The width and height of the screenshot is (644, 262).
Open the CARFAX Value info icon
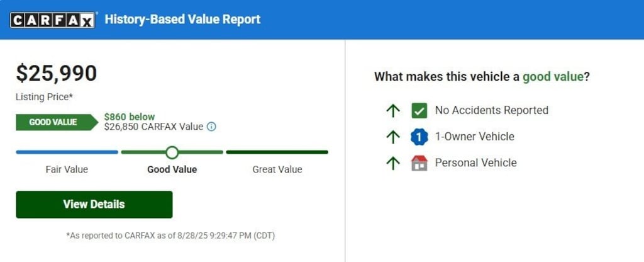click(x=211, y=127)
